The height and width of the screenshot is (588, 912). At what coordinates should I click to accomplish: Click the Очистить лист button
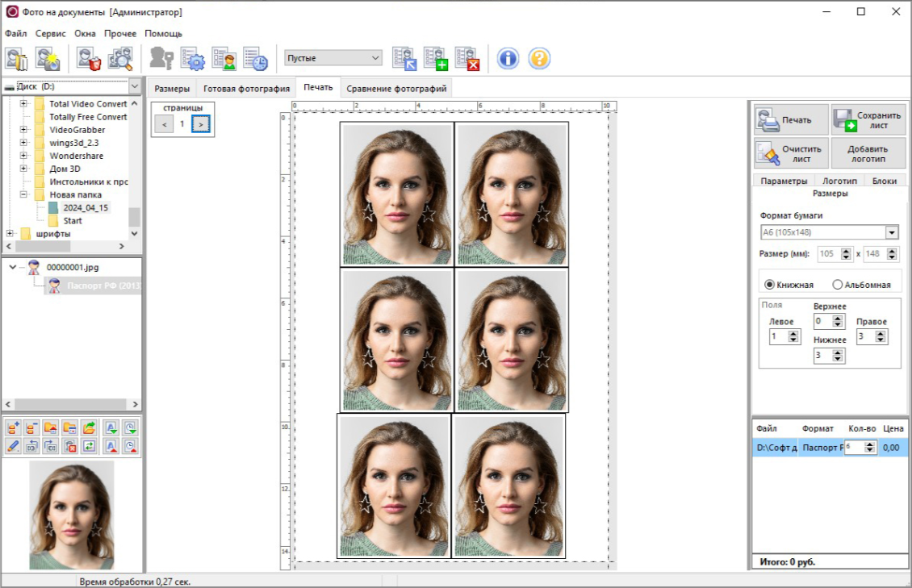[x=791, y=153]
